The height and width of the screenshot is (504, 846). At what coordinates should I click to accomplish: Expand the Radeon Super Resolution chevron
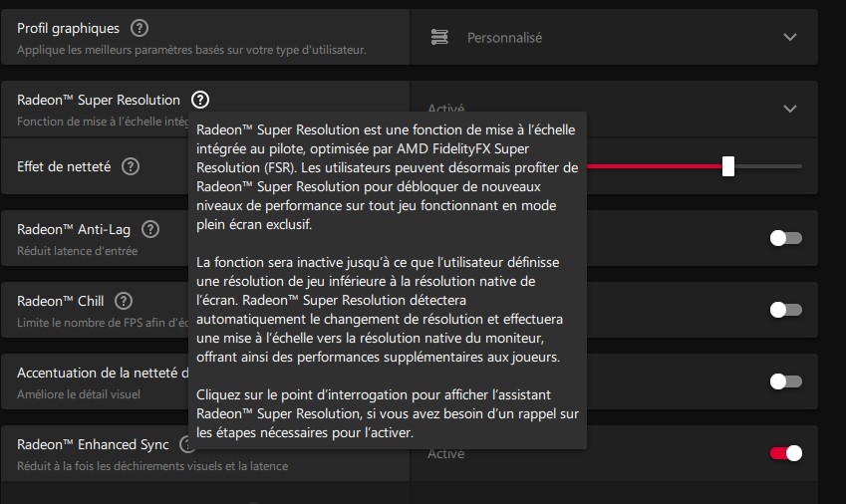(x=790, y=109)
